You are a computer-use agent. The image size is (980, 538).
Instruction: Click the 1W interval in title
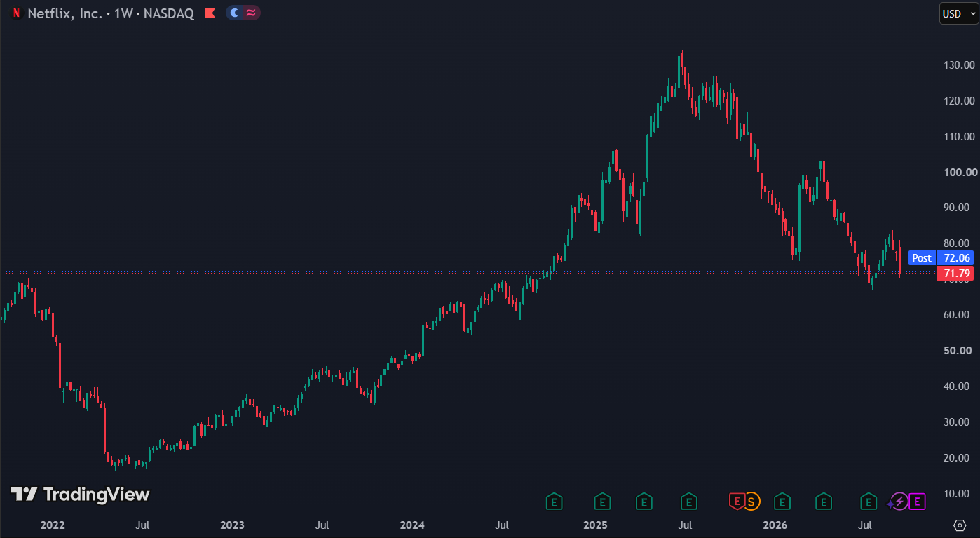coord(124,13)
